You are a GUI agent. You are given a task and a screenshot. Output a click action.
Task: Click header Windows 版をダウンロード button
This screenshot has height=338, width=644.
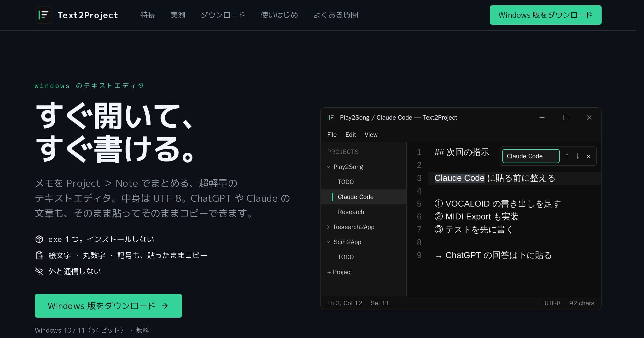pos(546,15)
